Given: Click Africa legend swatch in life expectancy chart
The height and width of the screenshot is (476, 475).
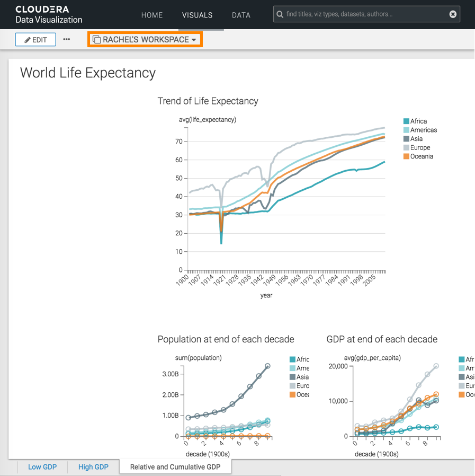Looking at the screenshot, I should 406,121.
